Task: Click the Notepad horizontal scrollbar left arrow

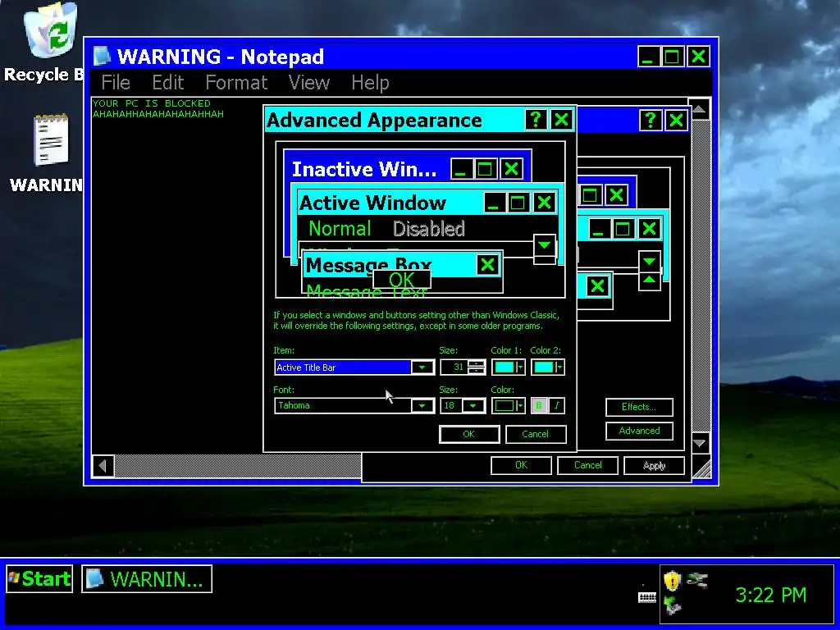Action: click(103, 466)
